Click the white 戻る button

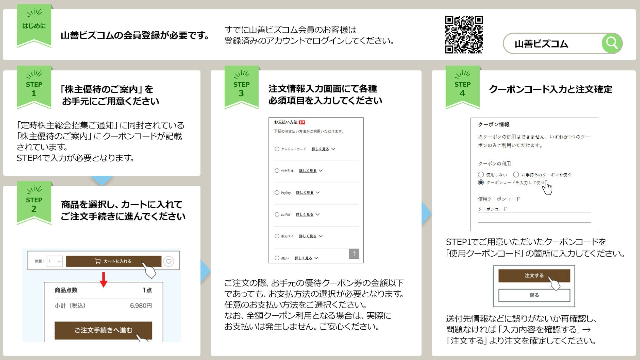(534, 295)
